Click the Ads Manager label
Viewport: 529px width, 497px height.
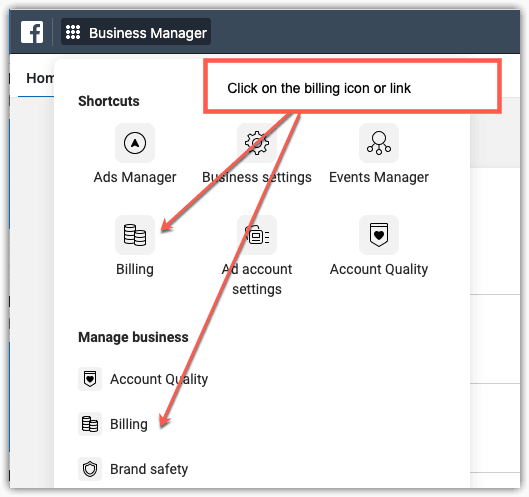[x=135, y=177]
